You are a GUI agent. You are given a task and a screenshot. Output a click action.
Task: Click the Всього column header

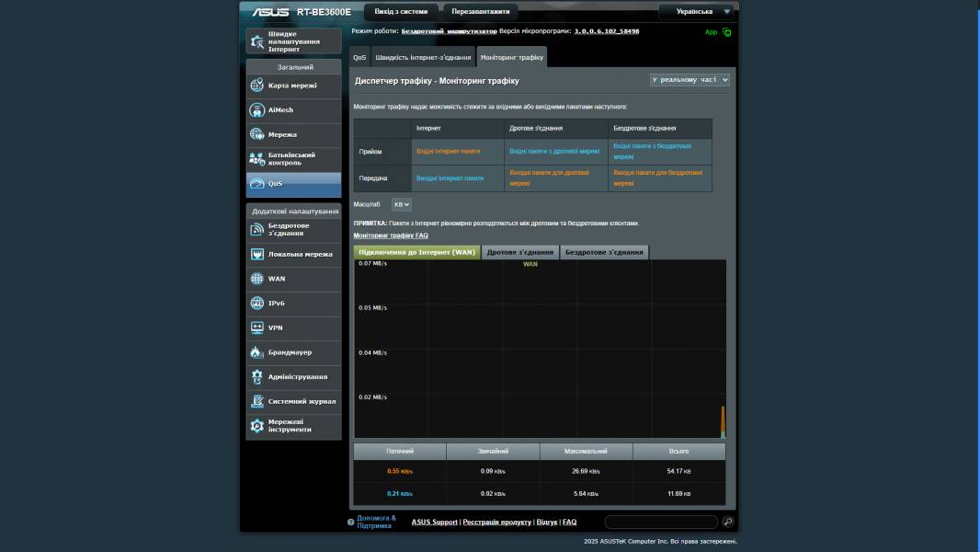click(x=678, y=452)
